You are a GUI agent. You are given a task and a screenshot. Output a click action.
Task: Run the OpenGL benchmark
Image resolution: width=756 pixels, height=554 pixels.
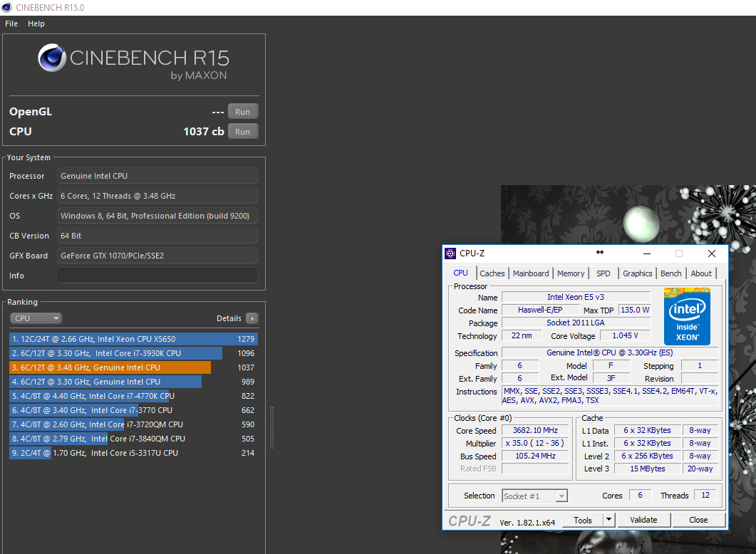coord(242,112)
